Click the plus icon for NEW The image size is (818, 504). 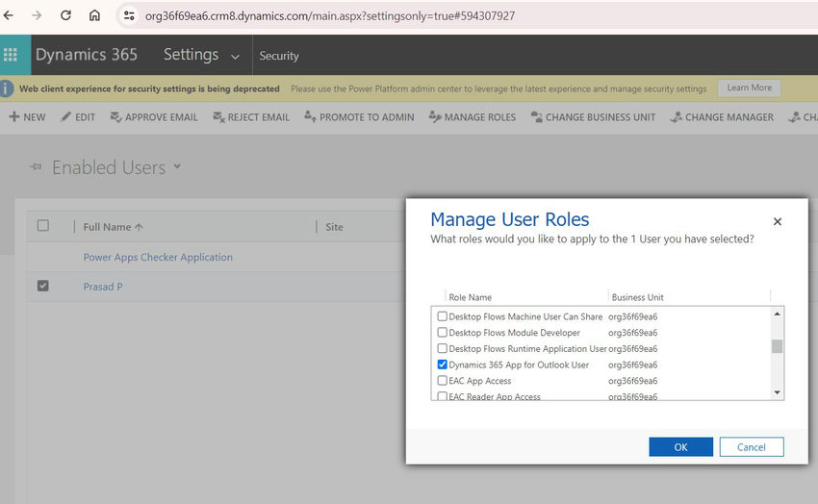coord(14,116)
